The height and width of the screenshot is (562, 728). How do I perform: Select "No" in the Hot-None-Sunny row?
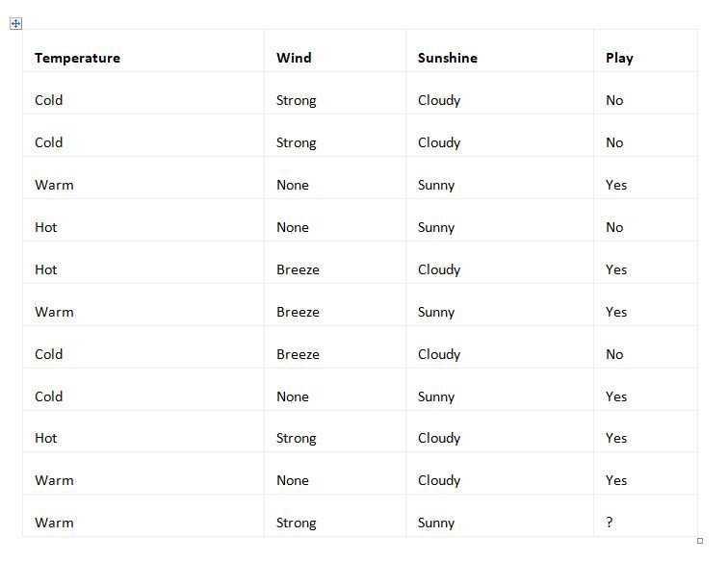coord(614,227)
